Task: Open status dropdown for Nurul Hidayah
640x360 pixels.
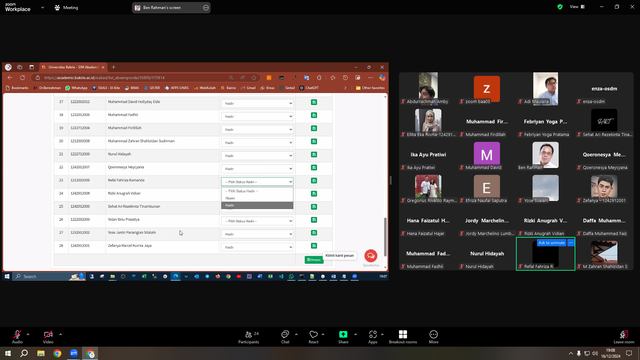Action: [x=257, y=156]
